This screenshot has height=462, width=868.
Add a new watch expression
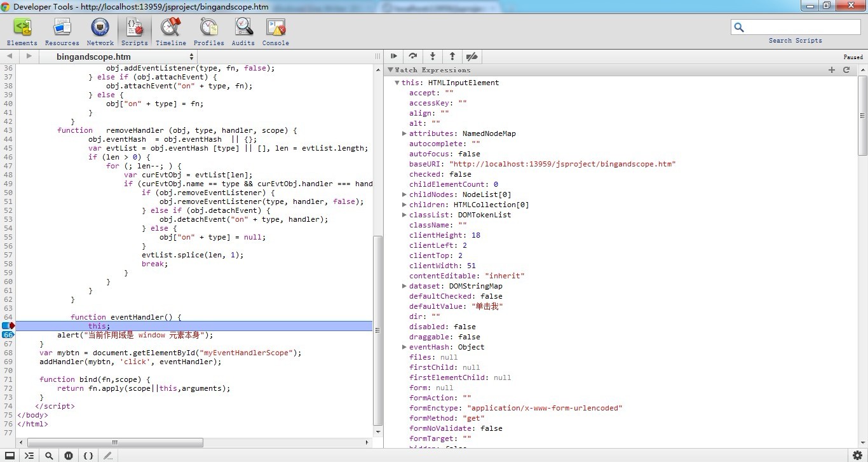point(832,70)
